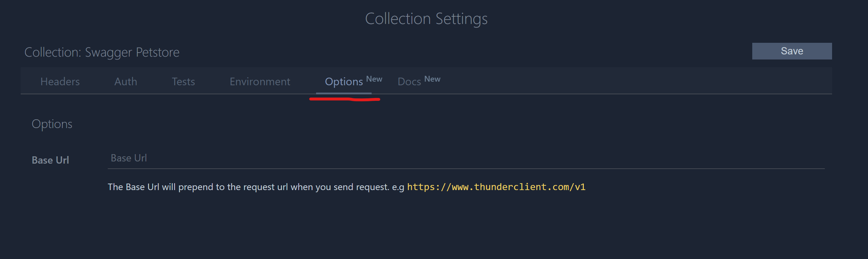868x259 pixels.
Task: Click the currently selected Options tab
Action: [x=344, y=82]
